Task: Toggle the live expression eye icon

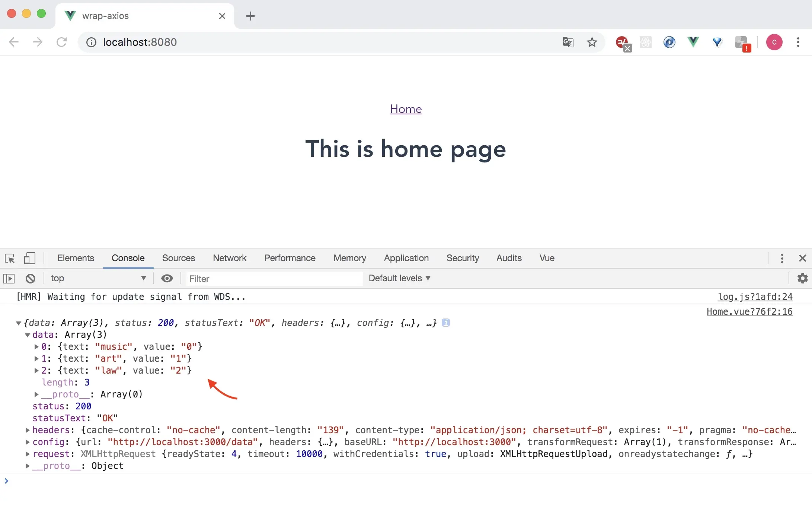Action: [167, 278]
